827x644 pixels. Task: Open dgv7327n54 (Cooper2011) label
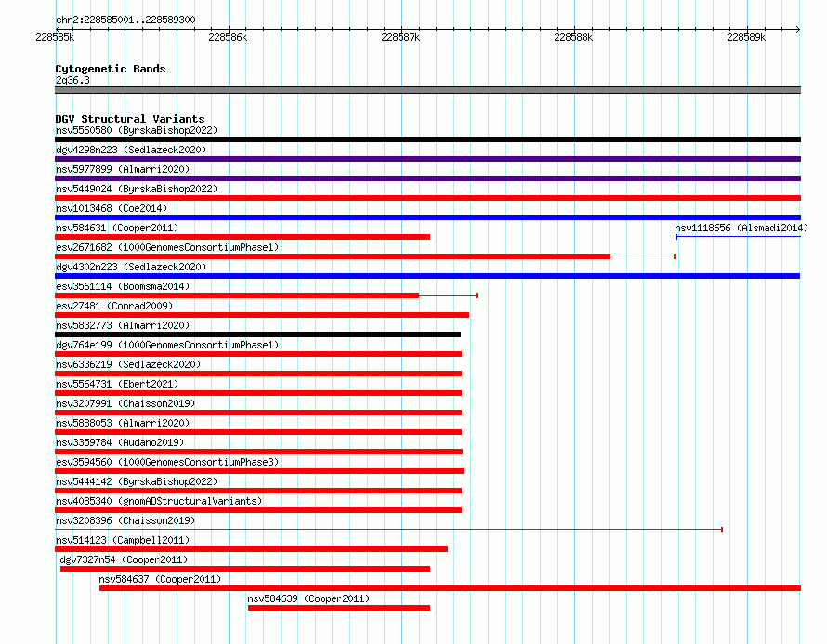click(x=124, y=559)
